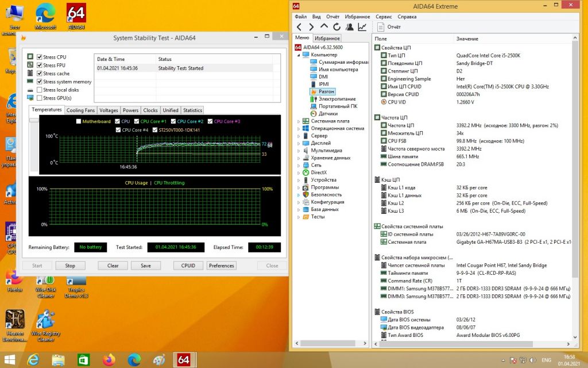Image resolution: width=588 pixels, height=368 pixels.
Task: Expand the Мультимедиа tree node
Action: pos(299,151)
